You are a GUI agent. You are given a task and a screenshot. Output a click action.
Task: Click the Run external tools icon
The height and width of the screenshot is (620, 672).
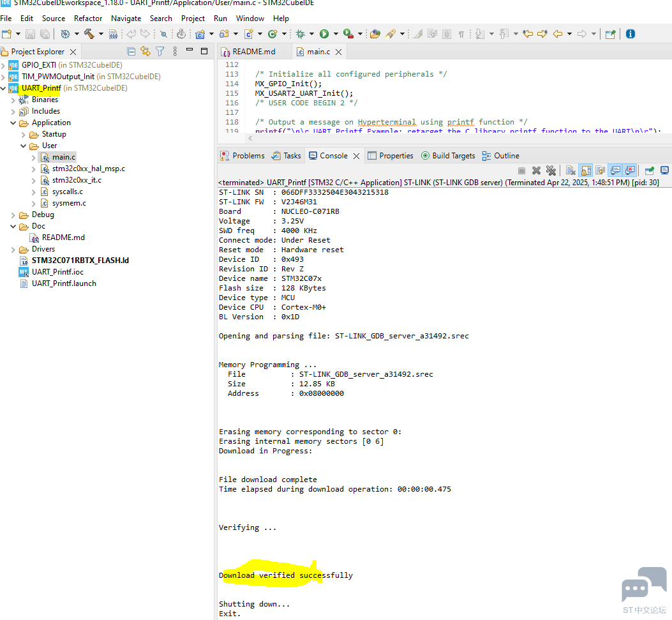(x=348, y=34)
